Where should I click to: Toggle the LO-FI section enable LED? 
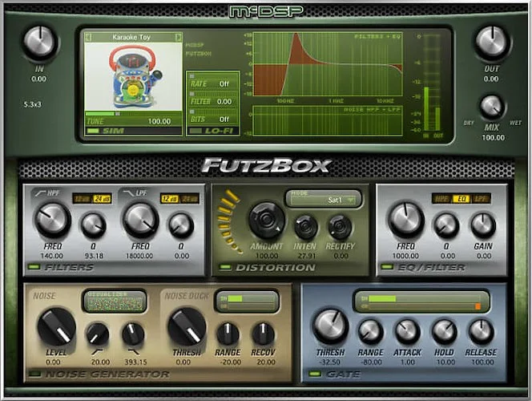[x=195, y=131]
